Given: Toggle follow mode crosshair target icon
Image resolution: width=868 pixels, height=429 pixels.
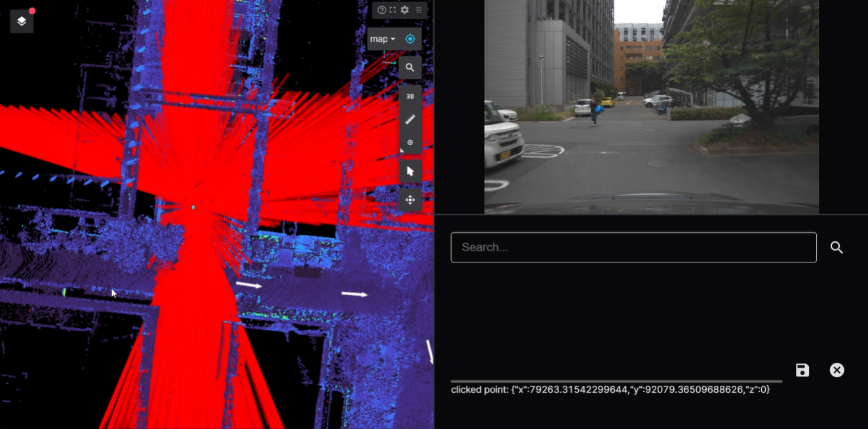Looking at the screenshot, I should (x=410, y=39).
